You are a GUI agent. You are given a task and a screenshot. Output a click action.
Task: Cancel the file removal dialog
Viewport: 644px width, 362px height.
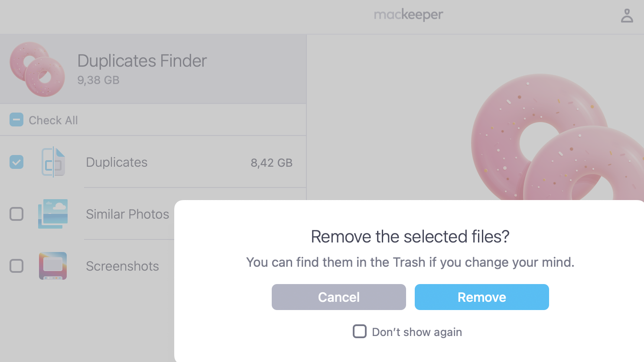pyautogui.click(x=338, y=297)
